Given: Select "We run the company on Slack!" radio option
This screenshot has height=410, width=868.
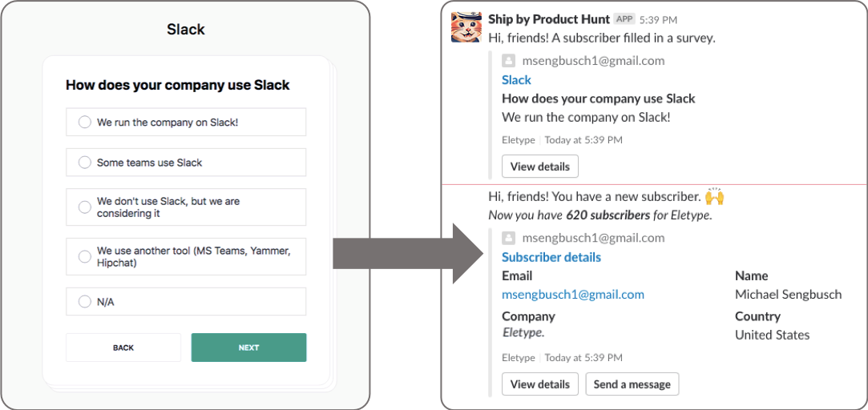Looking at the screenshot, I should coord(84,123).
